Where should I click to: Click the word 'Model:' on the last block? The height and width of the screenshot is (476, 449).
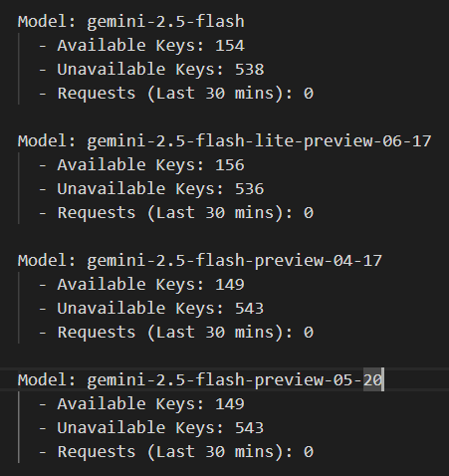[x=47, y=379]
